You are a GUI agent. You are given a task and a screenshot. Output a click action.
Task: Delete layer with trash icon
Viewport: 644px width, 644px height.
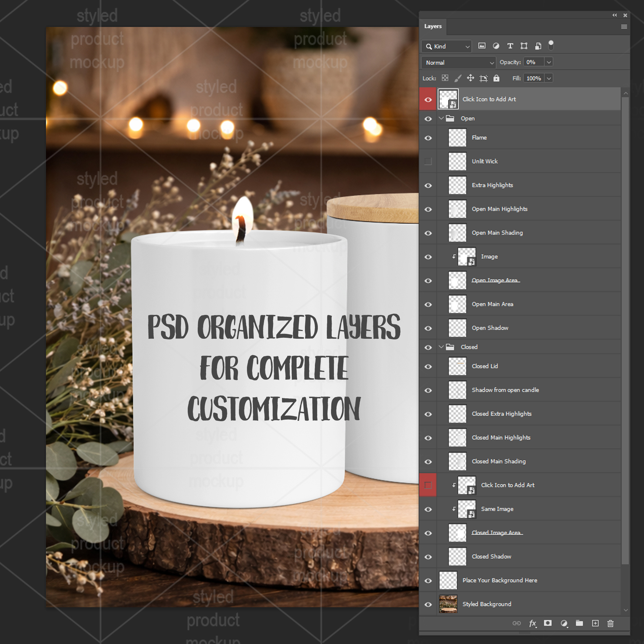610,623
